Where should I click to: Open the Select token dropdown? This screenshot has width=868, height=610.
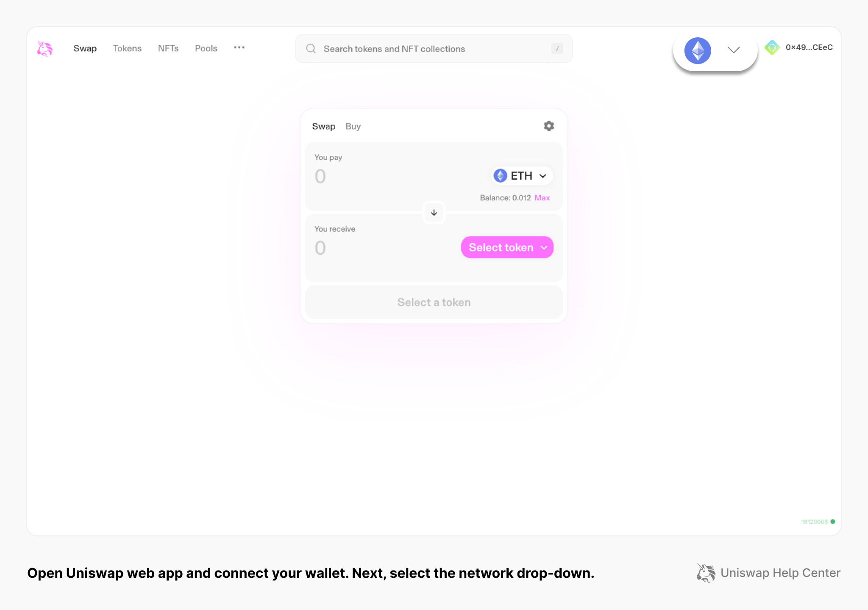click(x=507, y=247)
